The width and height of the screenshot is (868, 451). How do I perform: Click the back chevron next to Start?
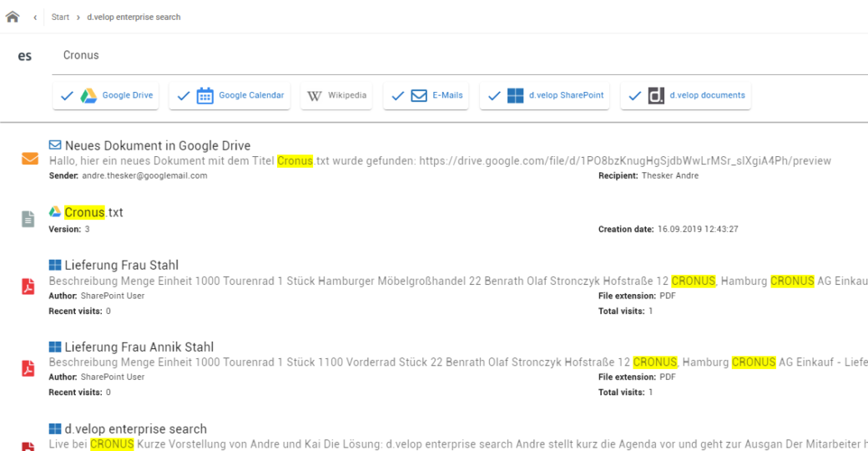pyautogui.click(x=35, y=18)
